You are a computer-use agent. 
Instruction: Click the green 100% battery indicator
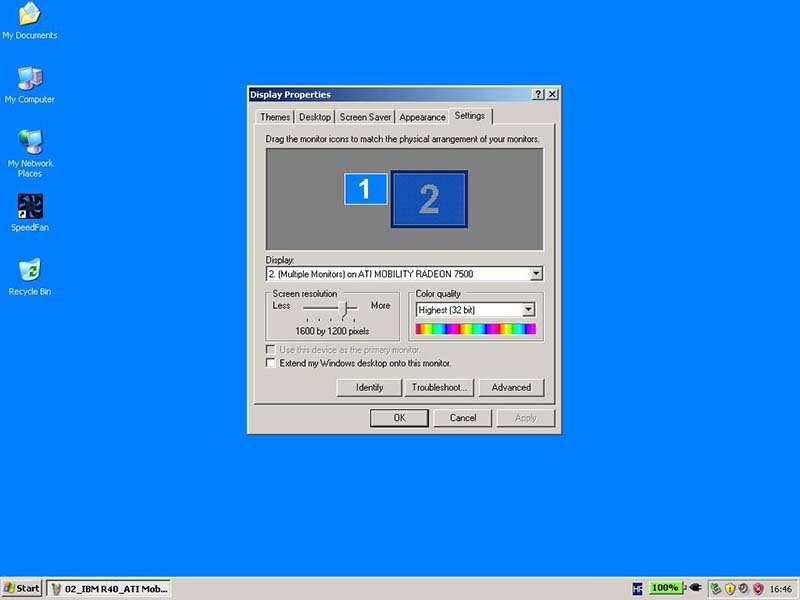pos(664,588)
